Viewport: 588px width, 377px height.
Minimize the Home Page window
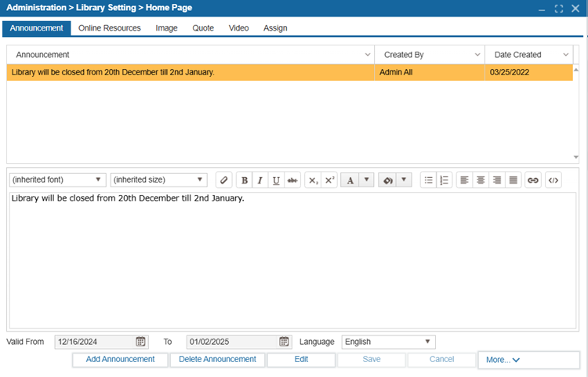pos(542,9)
